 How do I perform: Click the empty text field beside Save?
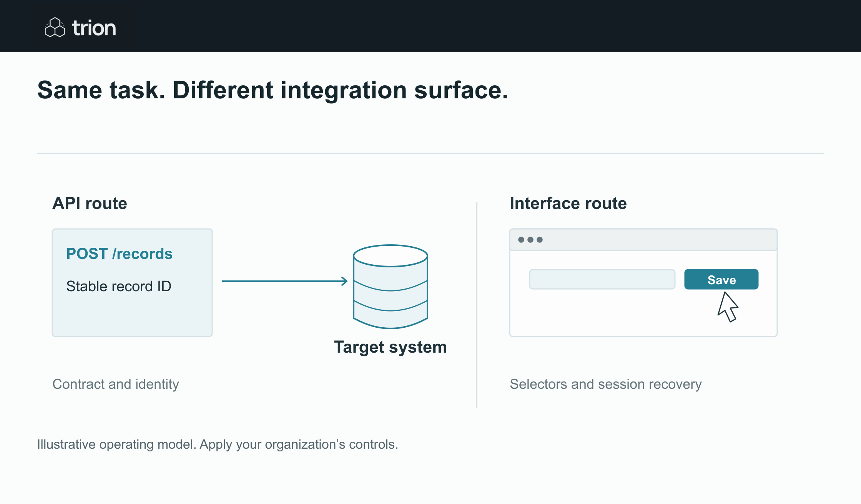(x=602, y=279)
